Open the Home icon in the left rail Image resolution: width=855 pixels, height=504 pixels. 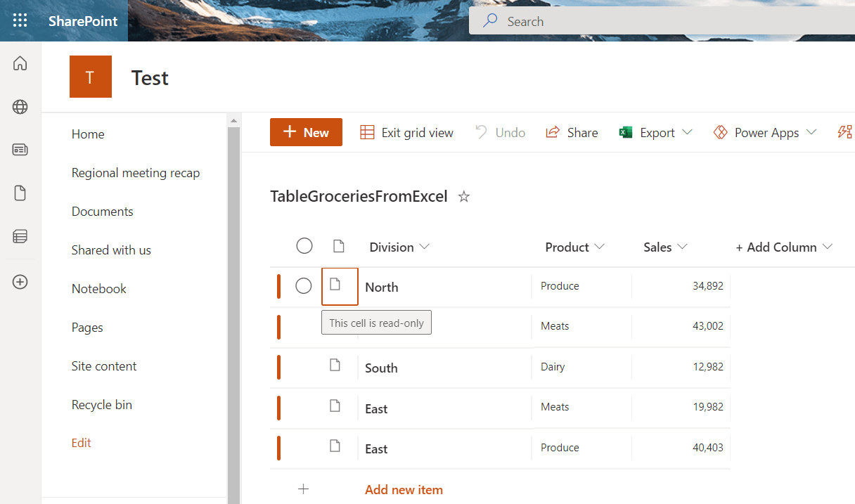coord(20,63)
